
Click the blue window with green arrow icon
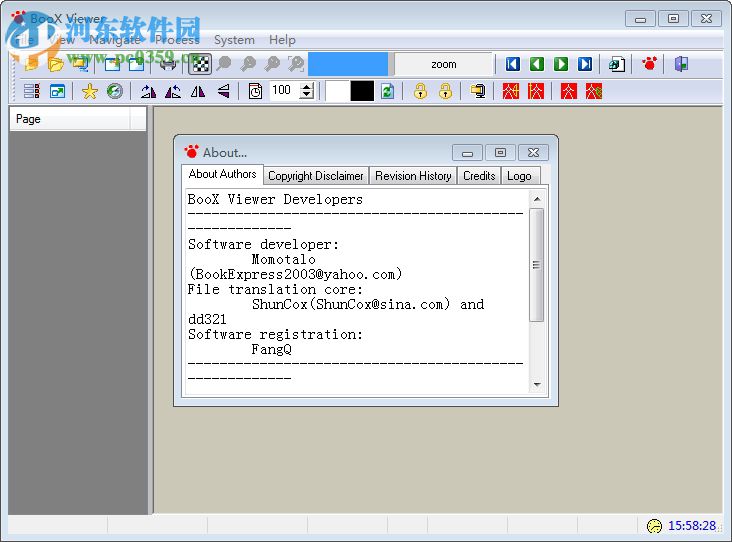point(57,91)
